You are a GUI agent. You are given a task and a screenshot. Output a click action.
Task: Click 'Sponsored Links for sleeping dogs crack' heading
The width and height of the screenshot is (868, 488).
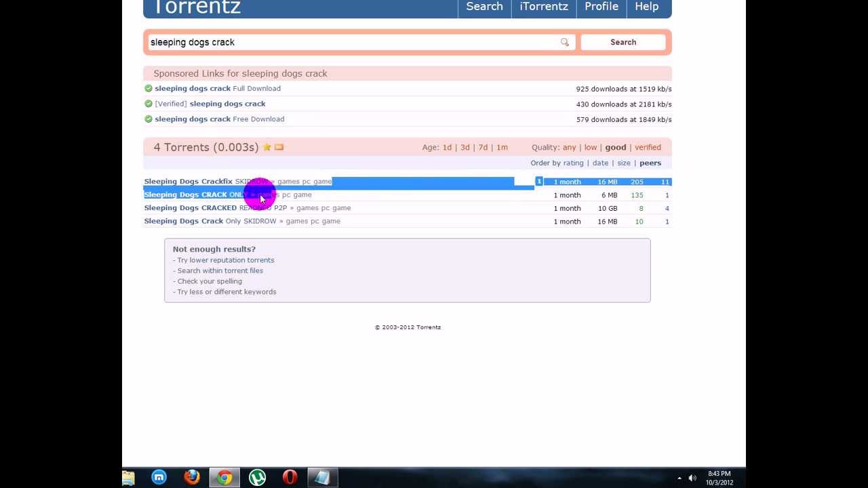(x=240, y=73)
